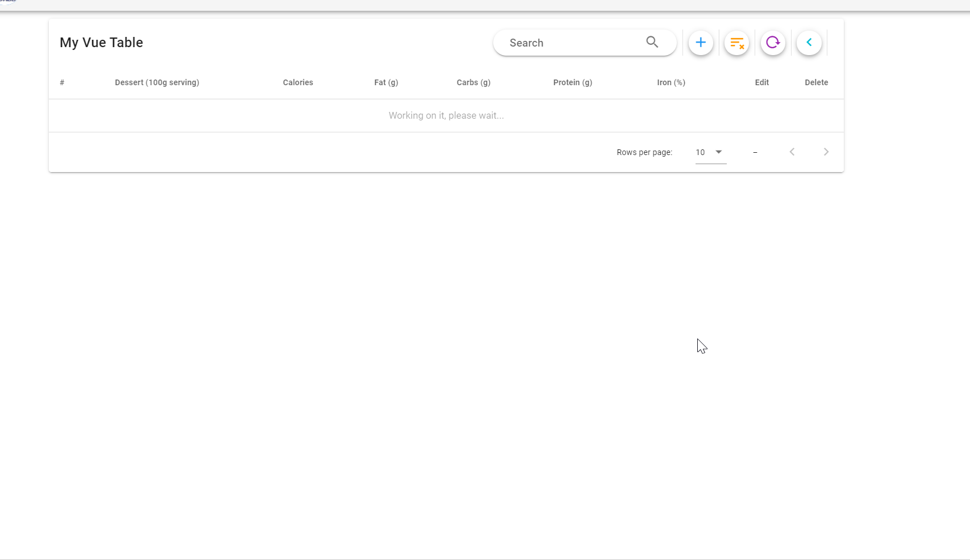Sort by the Iron (%) column header
The image size is (970, 560).
tap(671, 82)
